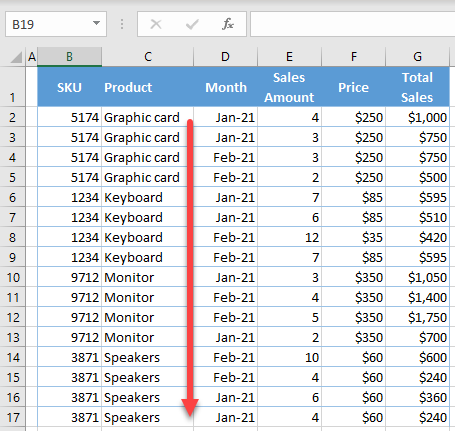This screenshot has height=431, width=455.
Task: Click the Cancel (X) formula bar icon
Action: (x=156, y=24)
